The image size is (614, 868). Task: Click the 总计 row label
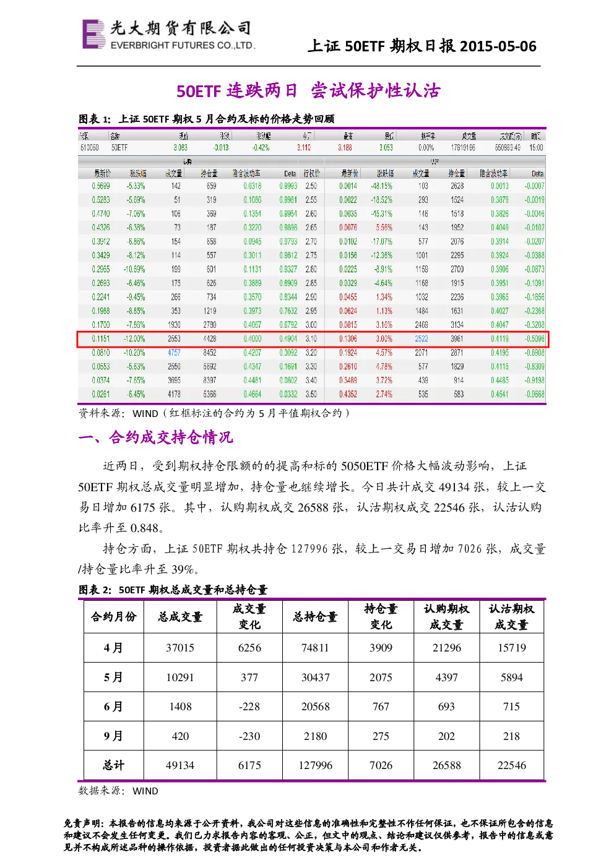point(113,765)
